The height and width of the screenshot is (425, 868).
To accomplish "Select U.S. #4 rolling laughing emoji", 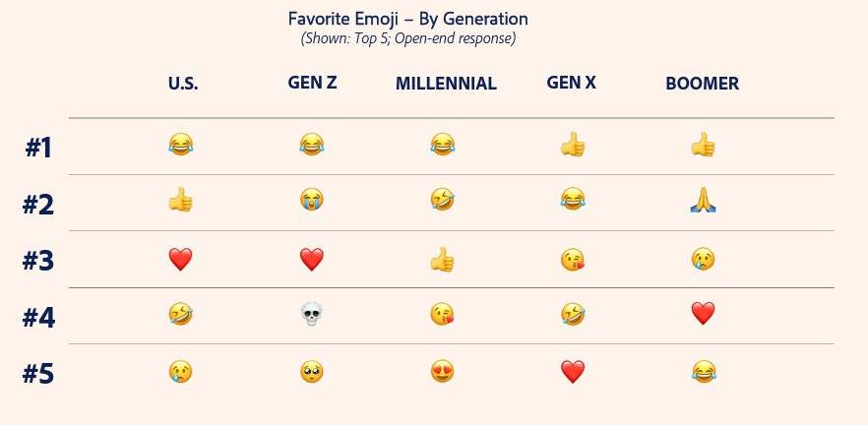I will (x=180, y=315).
